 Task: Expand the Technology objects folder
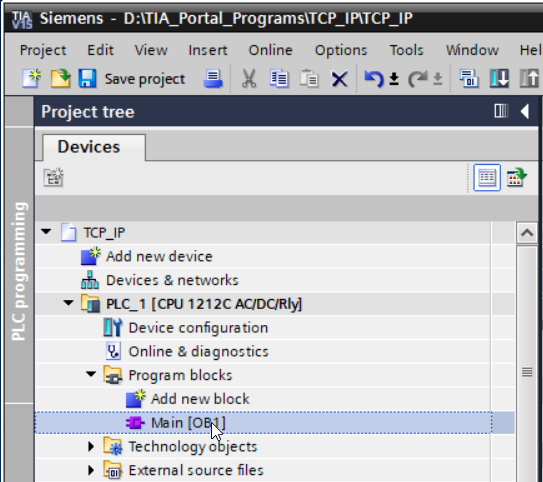pyautogui.click(x=91, y=447)
